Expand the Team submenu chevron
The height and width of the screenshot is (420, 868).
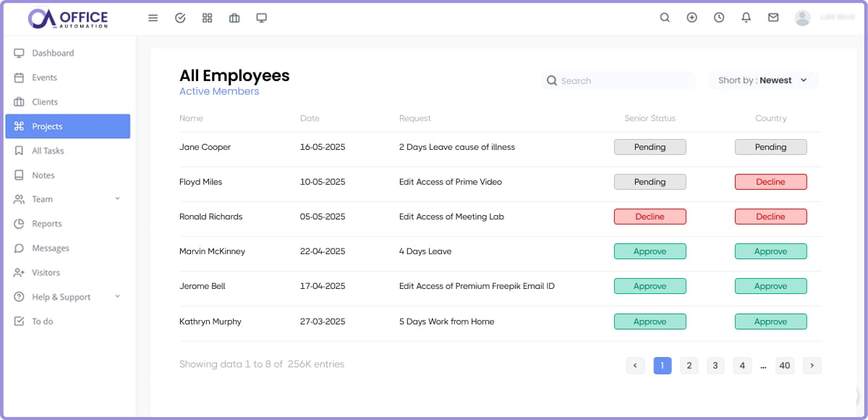(117, 198)
